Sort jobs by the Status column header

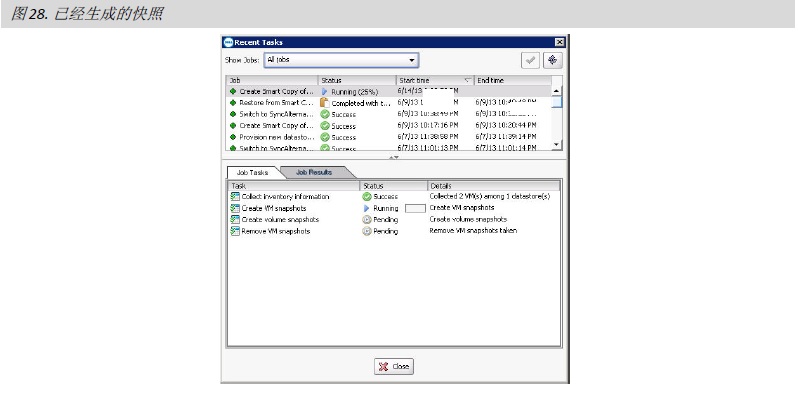[x=357, y=80]
